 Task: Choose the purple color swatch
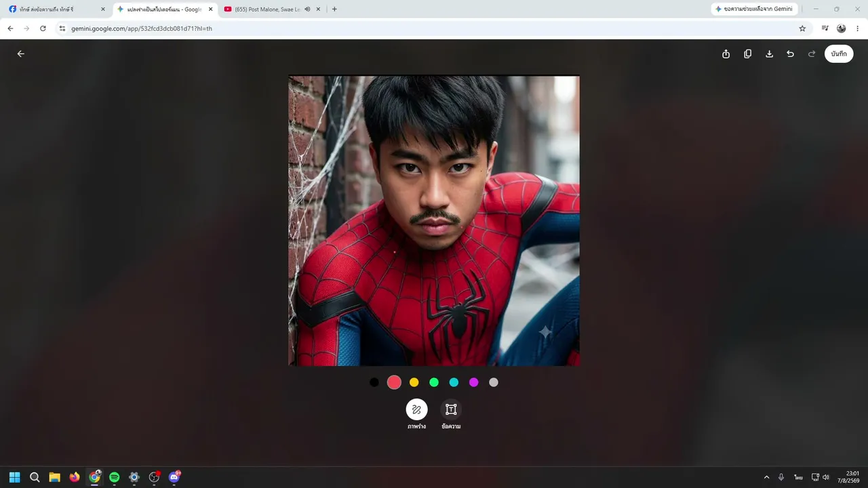coord(474,382)
